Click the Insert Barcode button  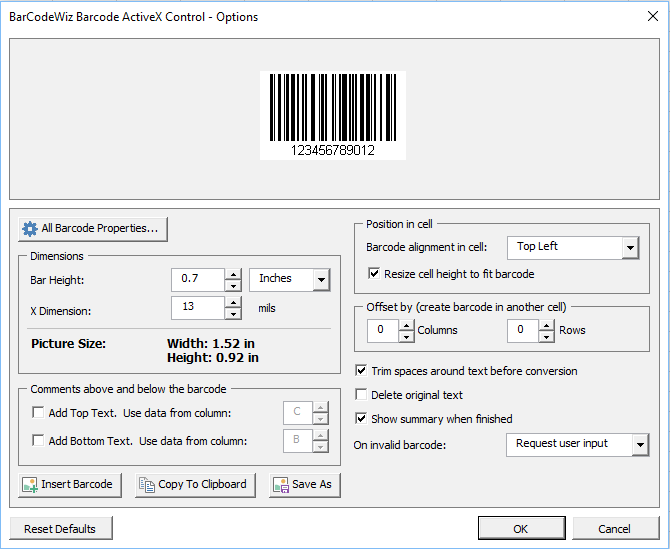(x=70, y=485)
